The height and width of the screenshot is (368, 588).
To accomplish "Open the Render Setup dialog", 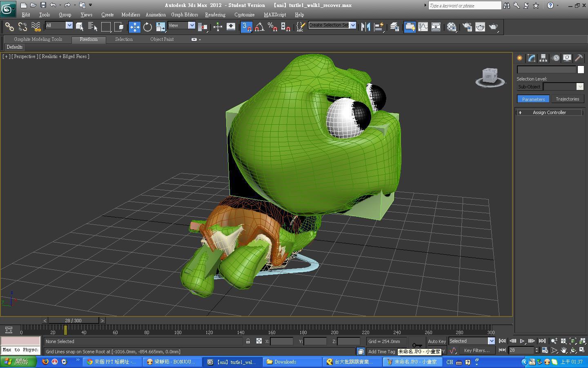I will [467, 27].
